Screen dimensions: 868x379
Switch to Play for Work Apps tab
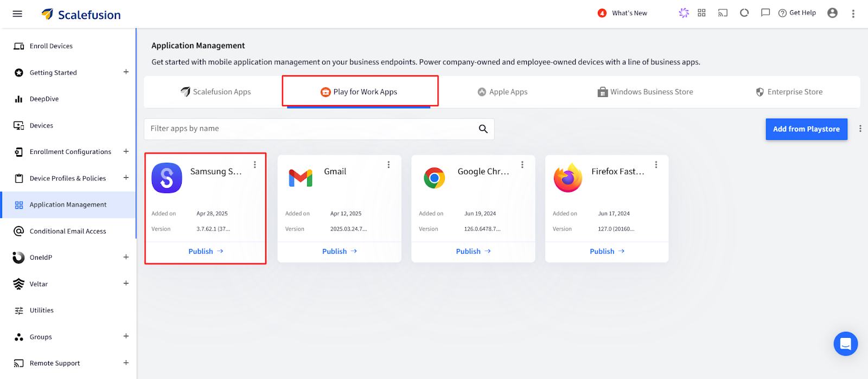pyautogui.click(x=359, y=92)
